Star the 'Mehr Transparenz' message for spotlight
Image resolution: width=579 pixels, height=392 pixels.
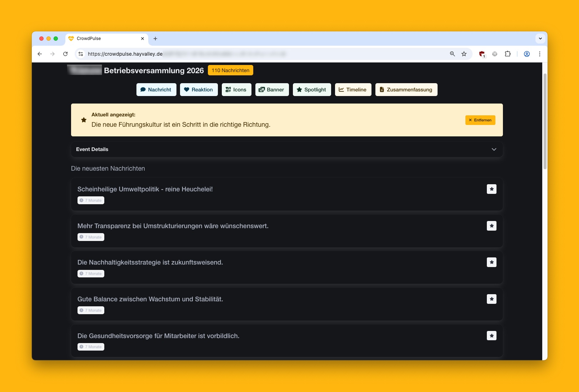[x=491, y=226]
